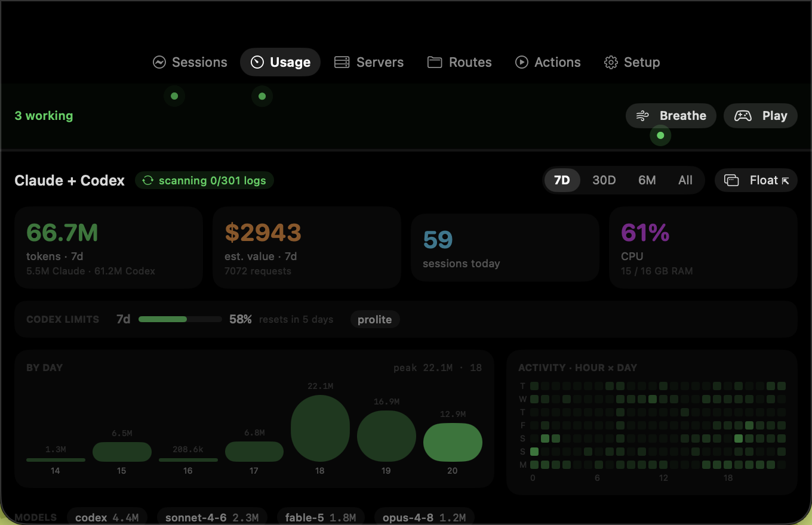Screen dimensions: 812x525
Task: Select the 7D time range
Action: 562,180
